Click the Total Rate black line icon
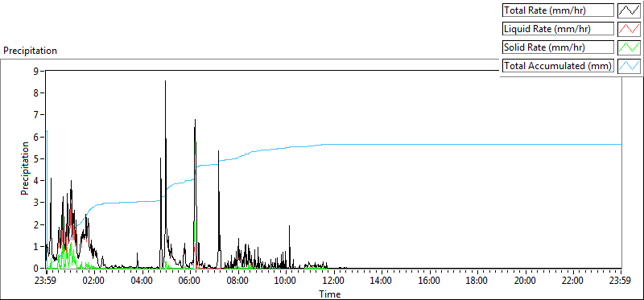This screenshot has height=300, width=644. pos(629,10)
